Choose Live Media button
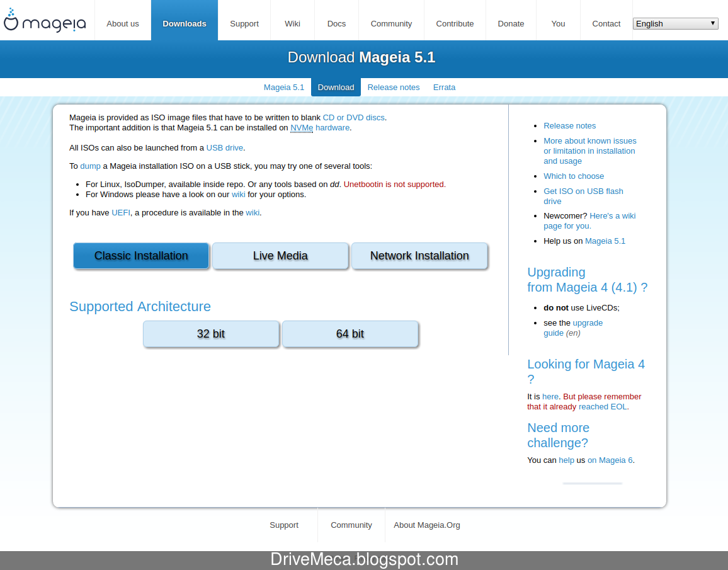Image resolution: width=728 pixels, height=570 pixels. [280, 256]
